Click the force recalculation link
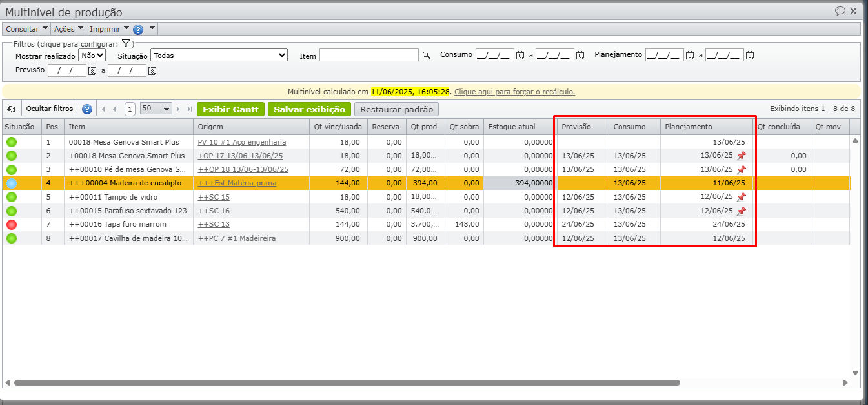The image size is (868, 405). 514,92
